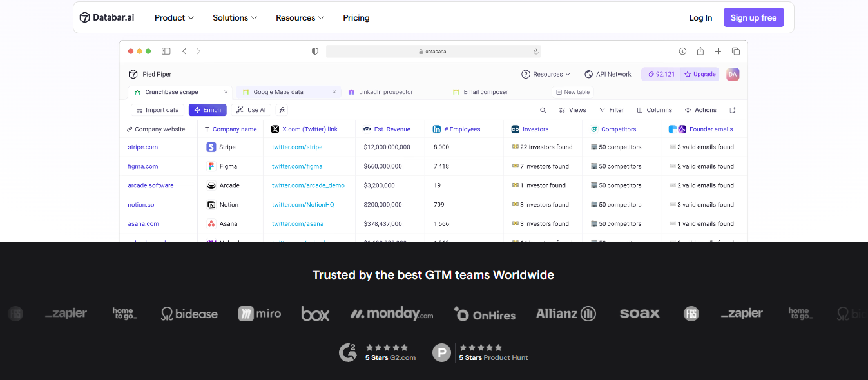This screenshot has width=868, height=380.
Task: Open the API Network link
Action: pyautogui.click(x=608, y=74)
